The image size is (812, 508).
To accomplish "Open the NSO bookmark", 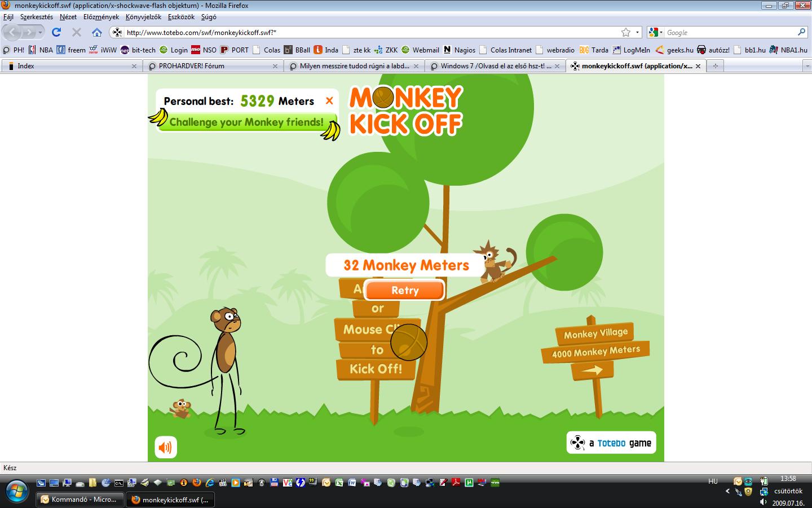I will [204, 50].
